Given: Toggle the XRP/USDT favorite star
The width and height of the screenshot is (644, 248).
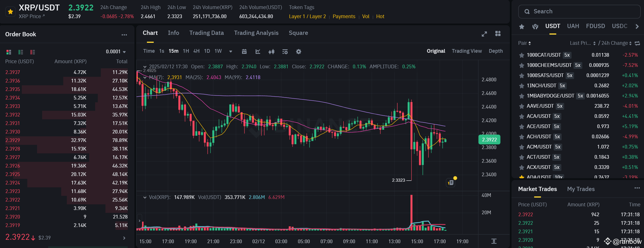Looking at the screenshot, I should point(10,12).
